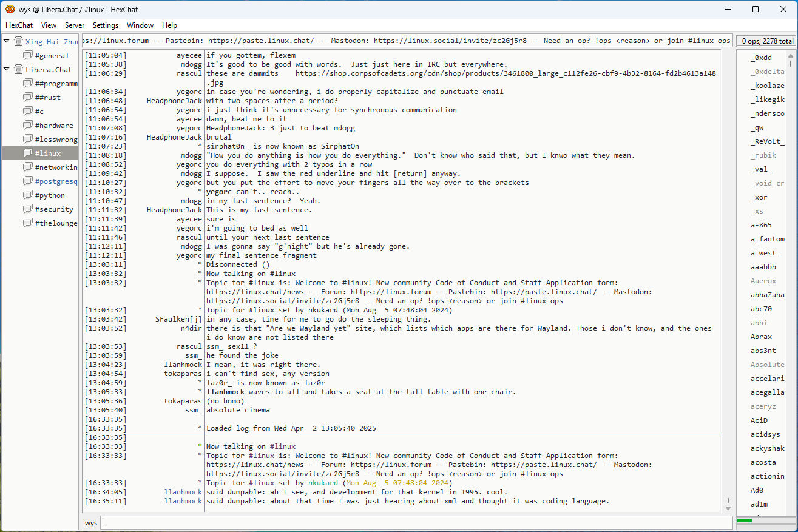Click the lag meter progress bar

pyautogui.click(x=765, y=520)
